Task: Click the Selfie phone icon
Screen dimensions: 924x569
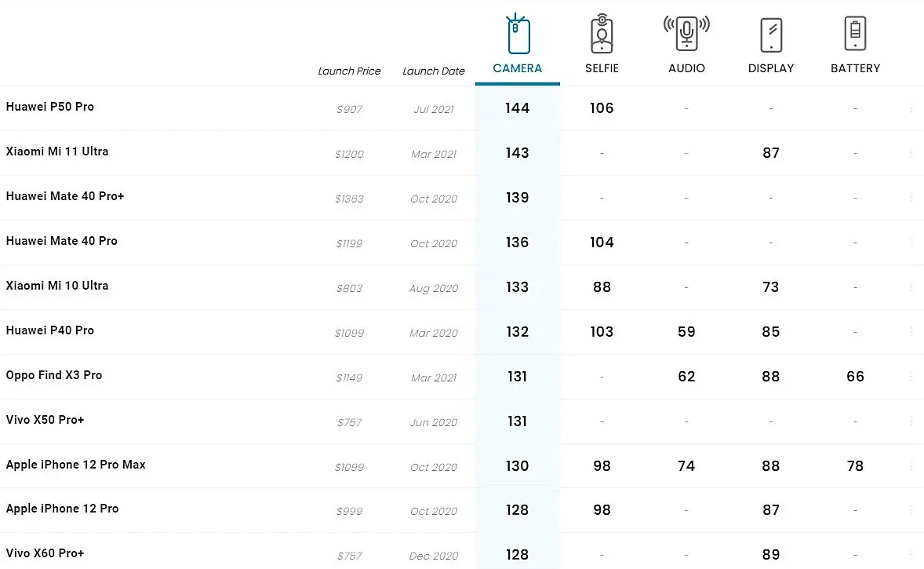Action: coord(602,35)
